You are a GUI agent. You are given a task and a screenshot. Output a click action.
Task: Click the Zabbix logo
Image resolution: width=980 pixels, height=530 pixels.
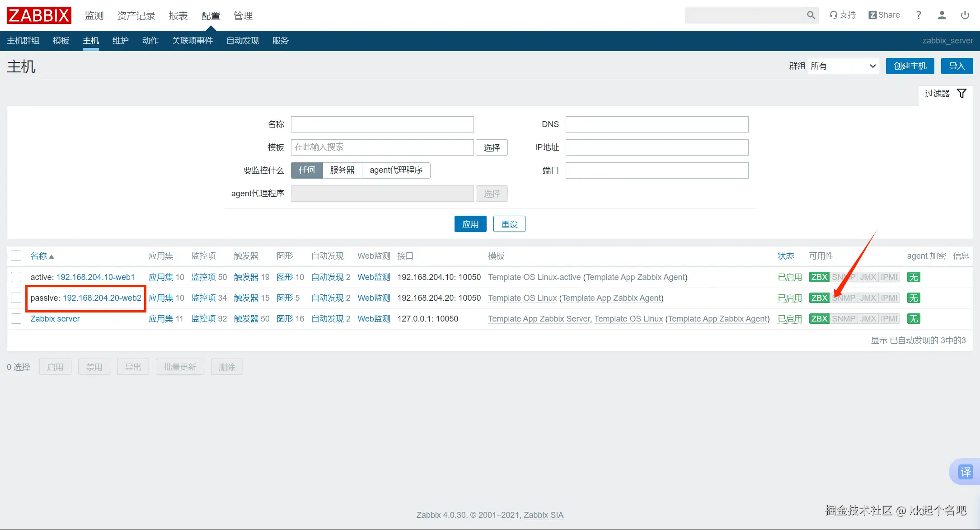(x=39, y=15)
